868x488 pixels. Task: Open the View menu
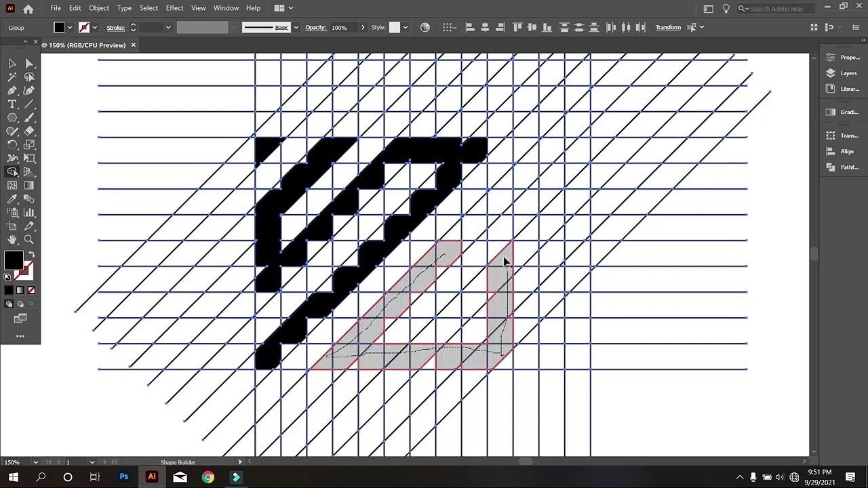pyautogui.click(x=199, y=8)
